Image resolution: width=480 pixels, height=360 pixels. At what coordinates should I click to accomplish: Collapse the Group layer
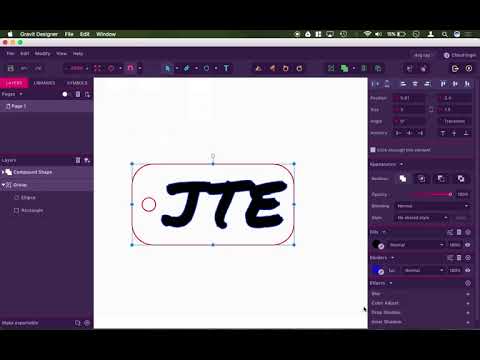[3, 185]
